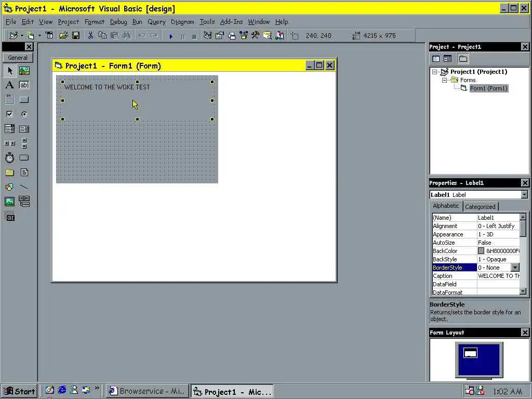This screenshot has width=532, height=399.
Task: Click the Copy toolbar icon
Action: click(102, 35)
